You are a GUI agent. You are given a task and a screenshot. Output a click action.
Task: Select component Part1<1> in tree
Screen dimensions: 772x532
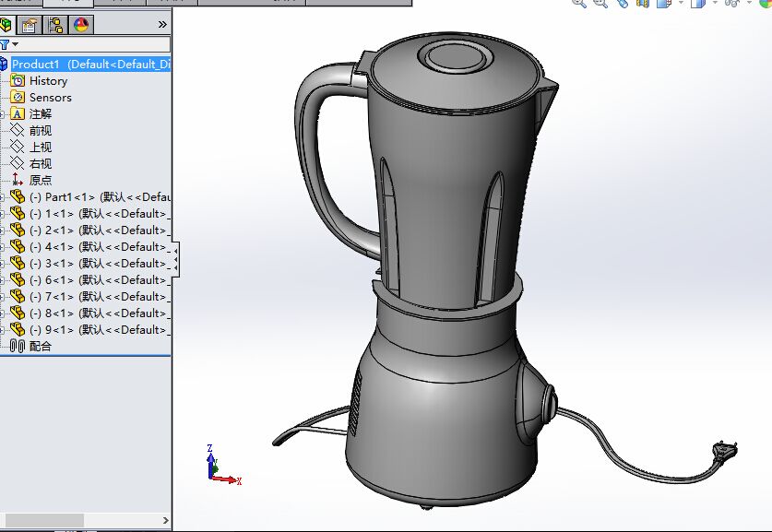pyautogui.click(x=100, y=197)
